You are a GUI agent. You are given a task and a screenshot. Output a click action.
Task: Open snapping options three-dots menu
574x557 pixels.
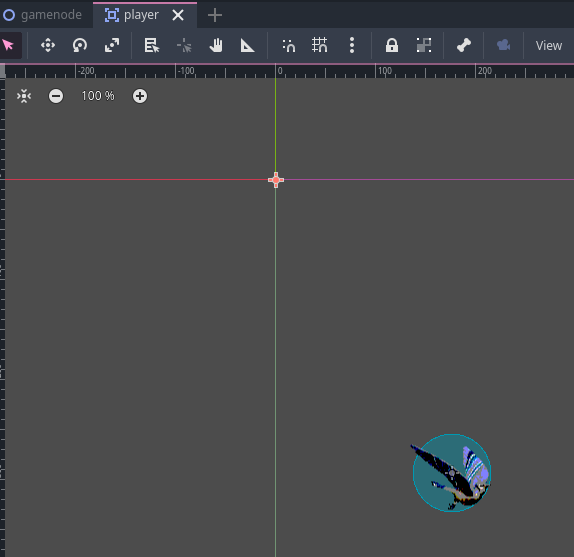tap(352, 45)
